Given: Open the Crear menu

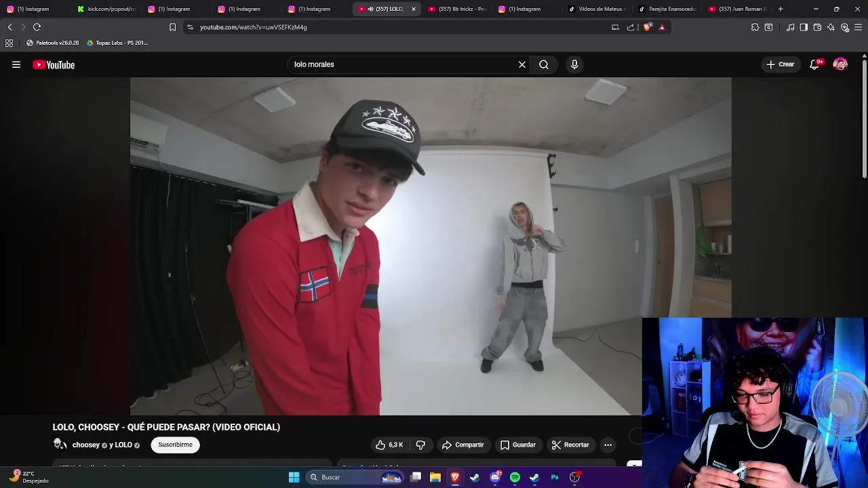Looking at the screenshot, I should point(780,64).
